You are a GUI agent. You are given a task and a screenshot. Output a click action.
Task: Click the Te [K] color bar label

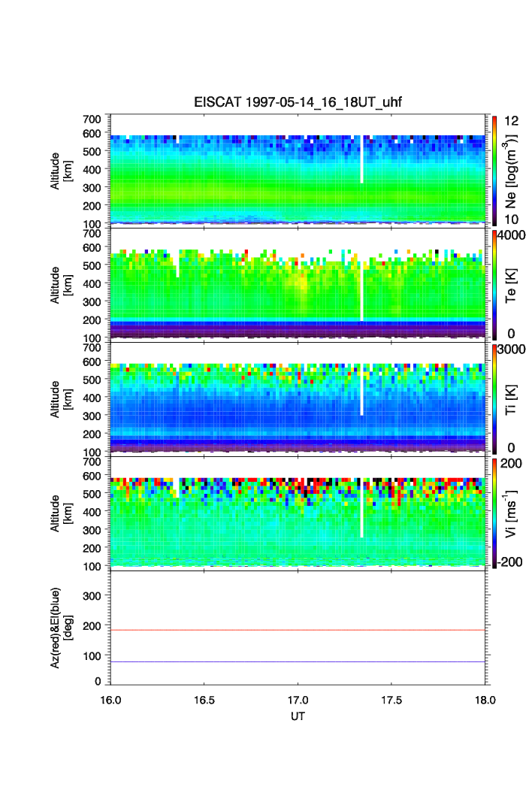[511, 286]
